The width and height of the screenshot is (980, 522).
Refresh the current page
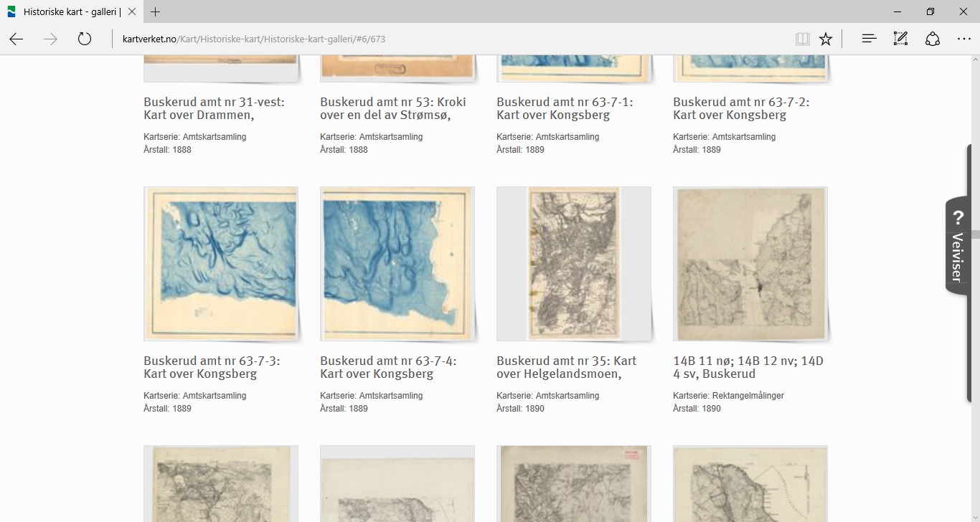tap(85, 39)
